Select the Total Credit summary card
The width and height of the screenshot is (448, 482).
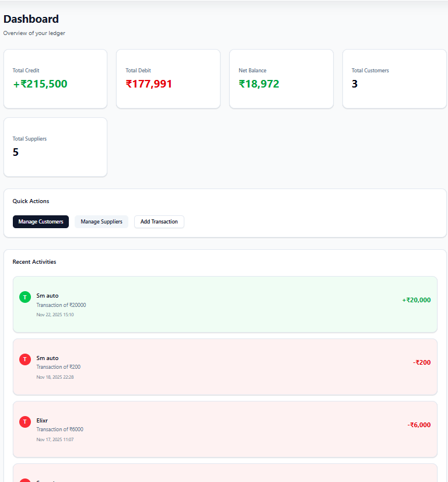coord(55,79)
